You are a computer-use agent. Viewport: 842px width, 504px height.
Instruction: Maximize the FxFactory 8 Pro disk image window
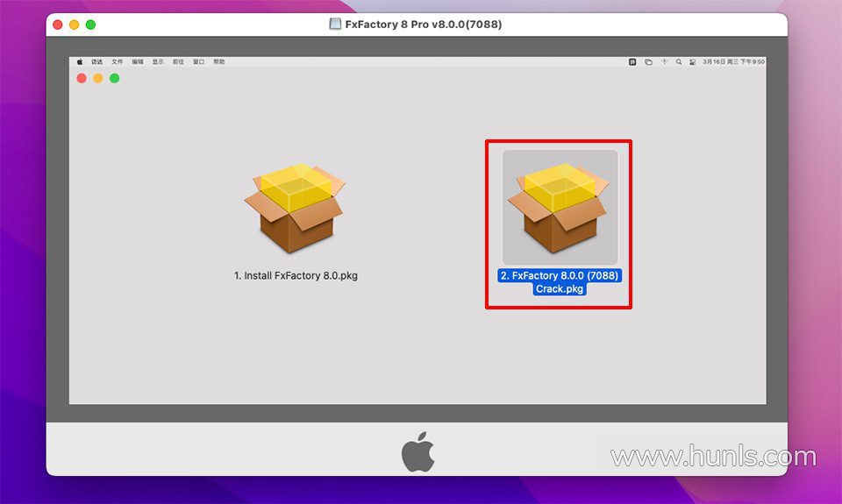90,25
